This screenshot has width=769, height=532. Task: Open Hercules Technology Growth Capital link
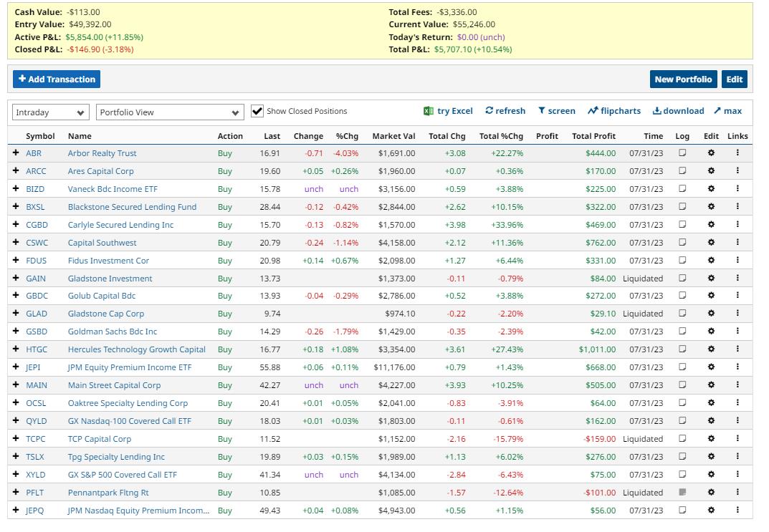136,349
